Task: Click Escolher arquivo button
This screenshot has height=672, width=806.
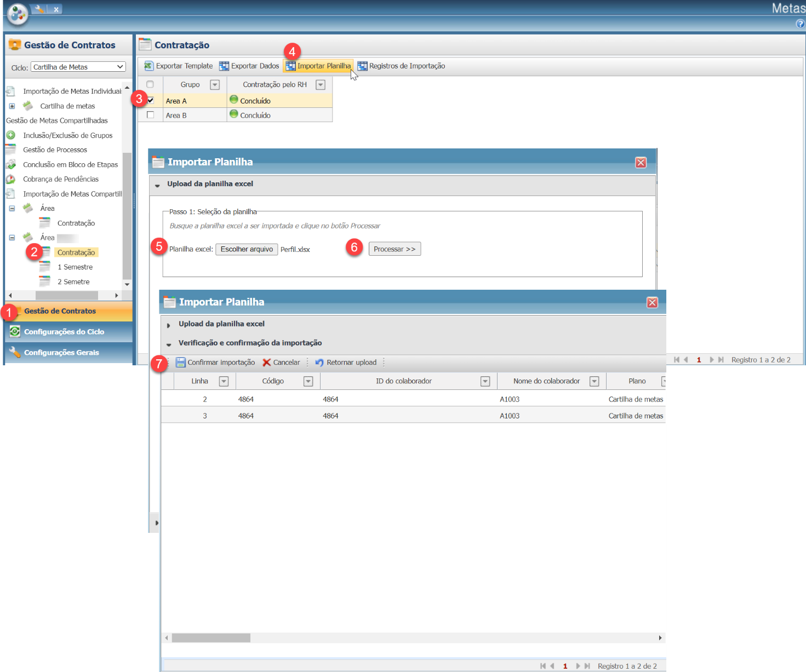Action: (x=247, y=249)
